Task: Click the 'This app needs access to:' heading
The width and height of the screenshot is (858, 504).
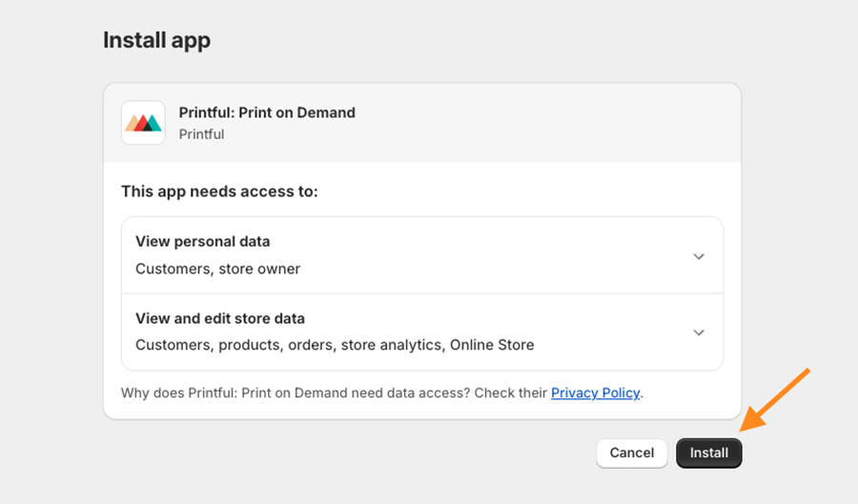Action: (x=219, y=192)
